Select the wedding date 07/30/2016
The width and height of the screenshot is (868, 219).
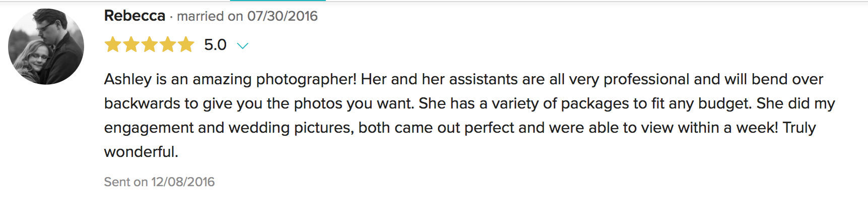283,16
